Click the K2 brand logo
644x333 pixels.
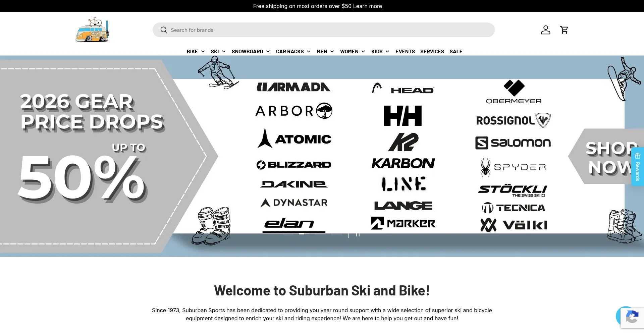[404, 142]
